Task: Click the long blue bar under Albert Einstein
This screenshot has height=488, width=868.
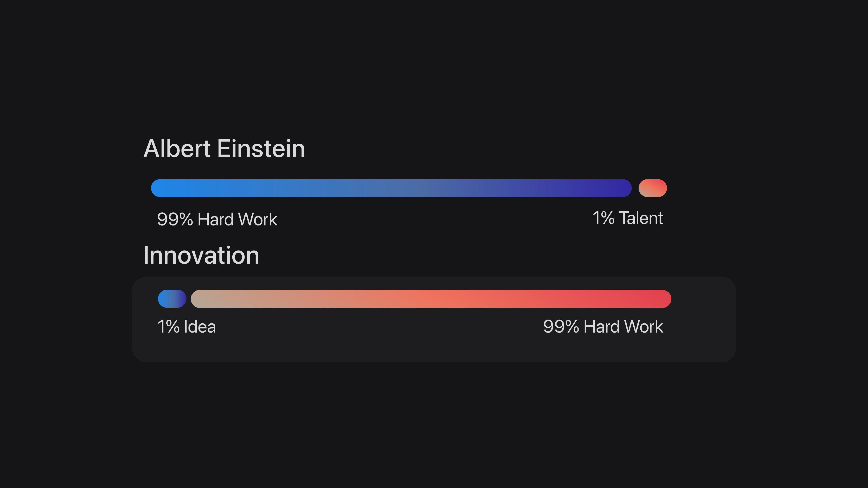Action: click(391, 188)
